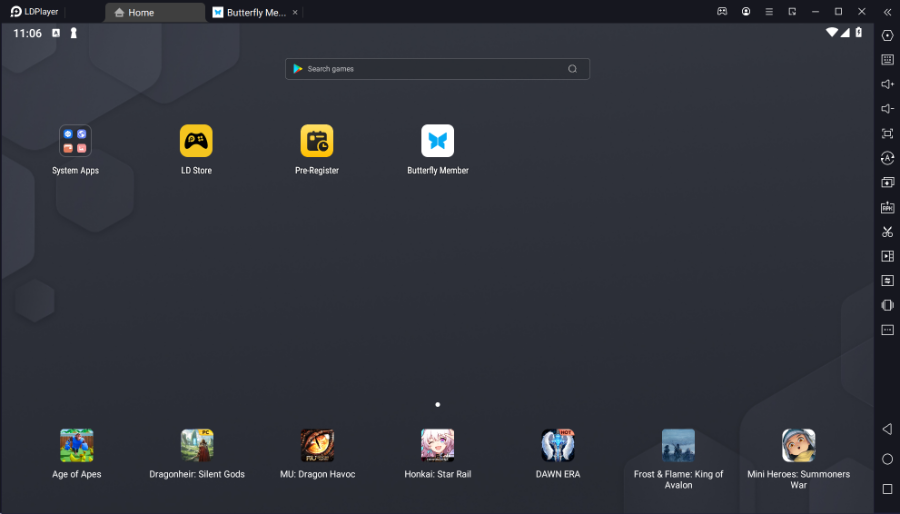This screenshot has height=514, width=900.
Task: Toggle fullscreen from the sidebar
Action: (x=887, y=134)
